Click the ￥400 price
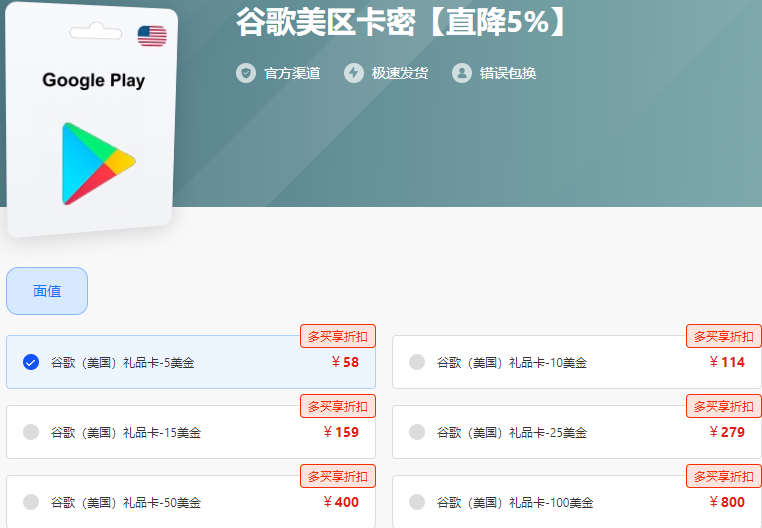 tap(341, 502)
